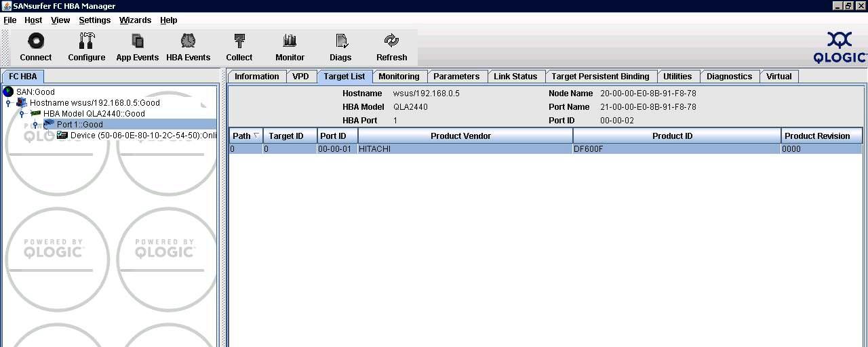868x347 pixels.
Task: Open Target Persistent Binding tab
Action: 601,76
